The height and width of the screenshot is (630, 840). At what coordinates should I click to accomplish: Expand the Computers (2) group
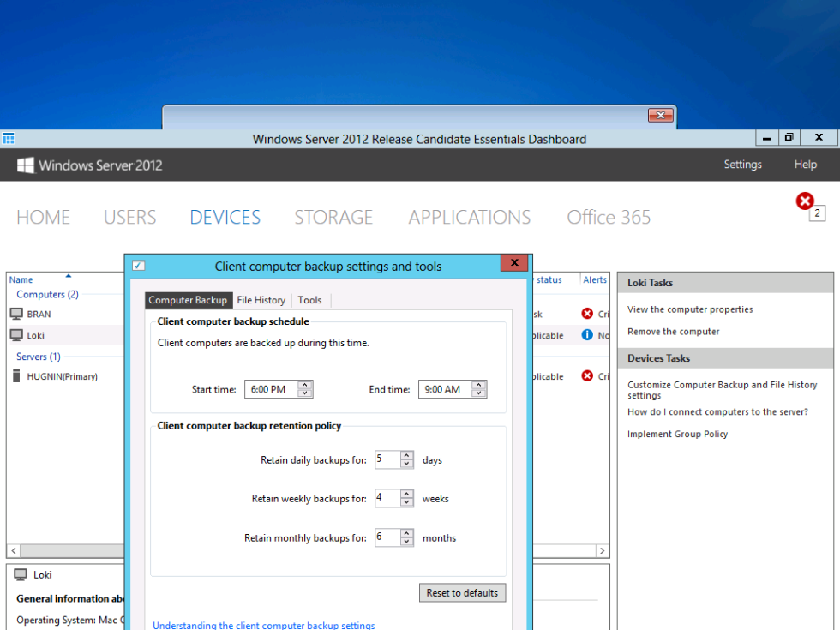[46, 294]
